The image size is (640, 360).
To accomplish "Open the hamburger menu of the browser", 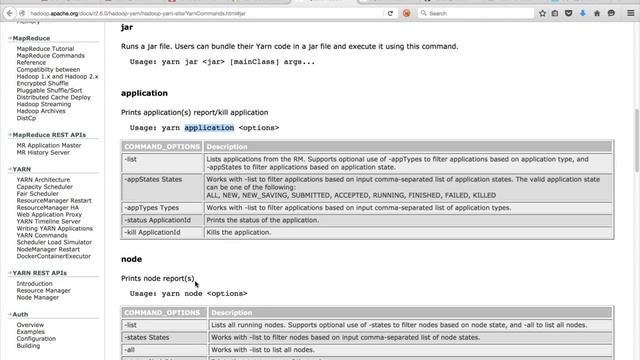I will point(631,13).
